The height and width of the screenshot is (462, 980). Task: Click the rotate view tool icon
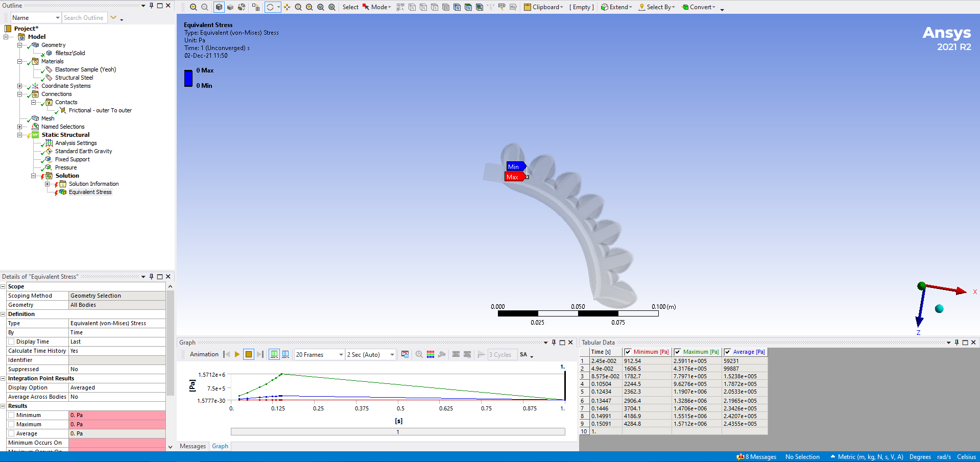270,7
